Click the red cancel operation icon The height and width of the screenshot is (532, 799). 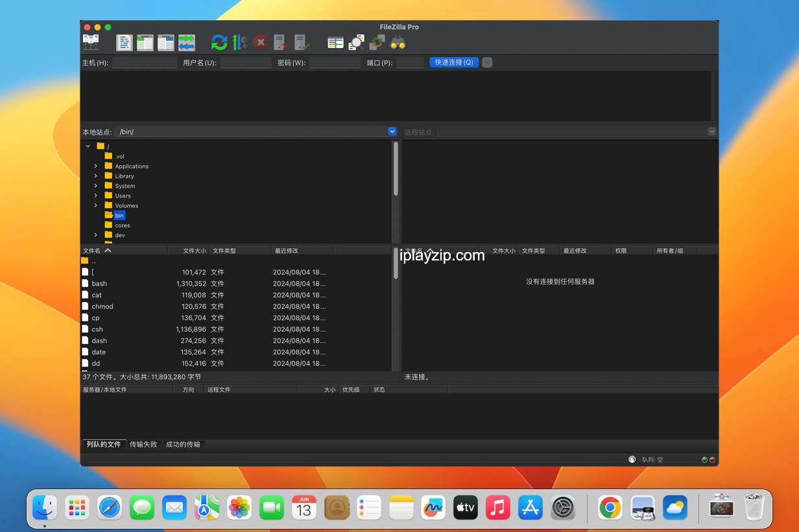(261, 43)
